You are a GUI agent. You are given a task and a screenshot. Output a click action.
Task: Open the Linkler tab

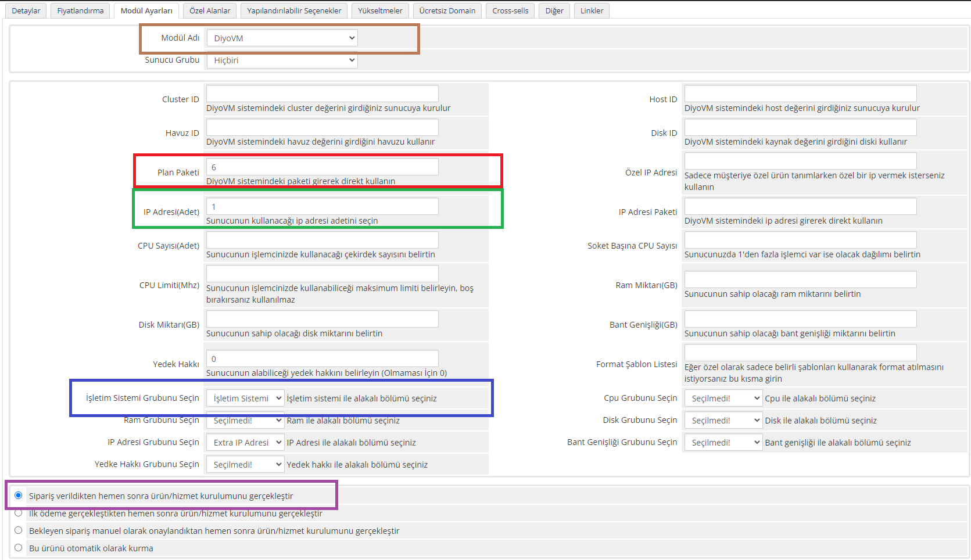592,10
